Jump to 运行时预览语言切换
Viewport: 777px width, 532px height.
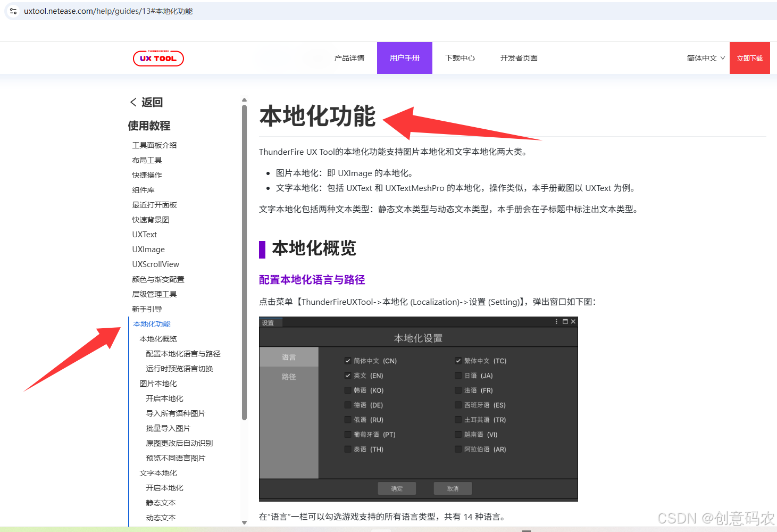click(x=179, y=369)
